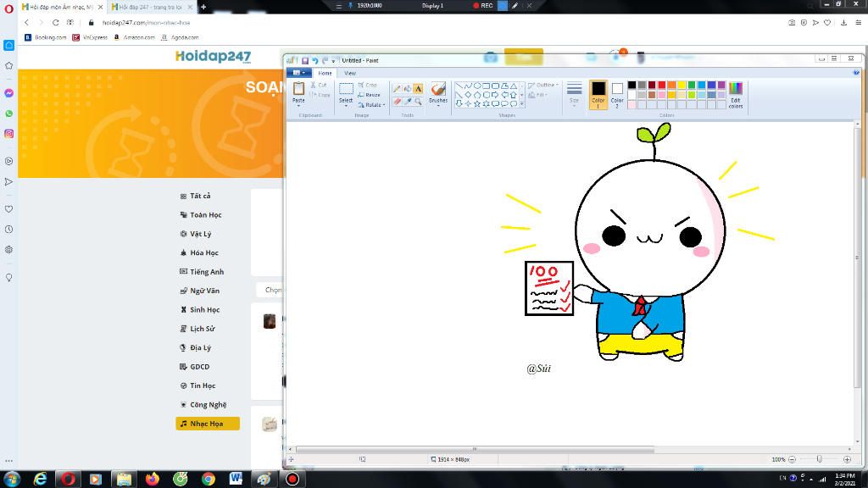
Task: Select the Magnifier tool in Paint
Action: point(418,102)
